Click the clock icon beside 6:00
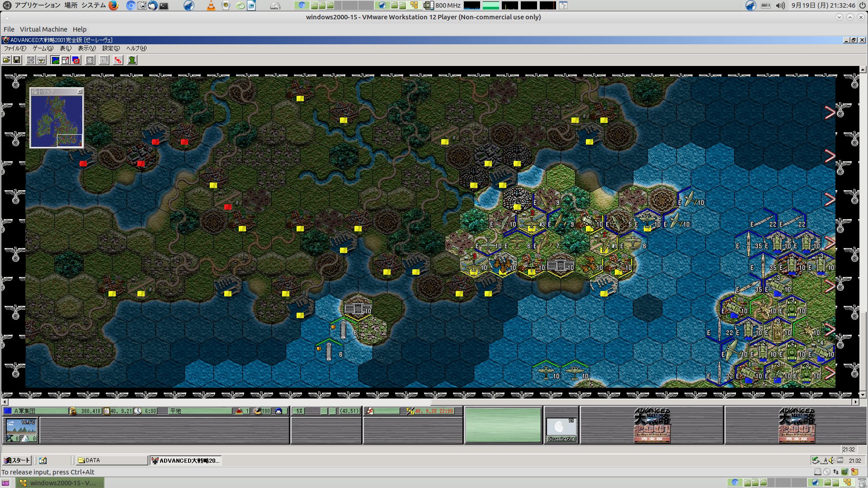Viewport: 868px width, 488px height. click(x=138, y=411)
